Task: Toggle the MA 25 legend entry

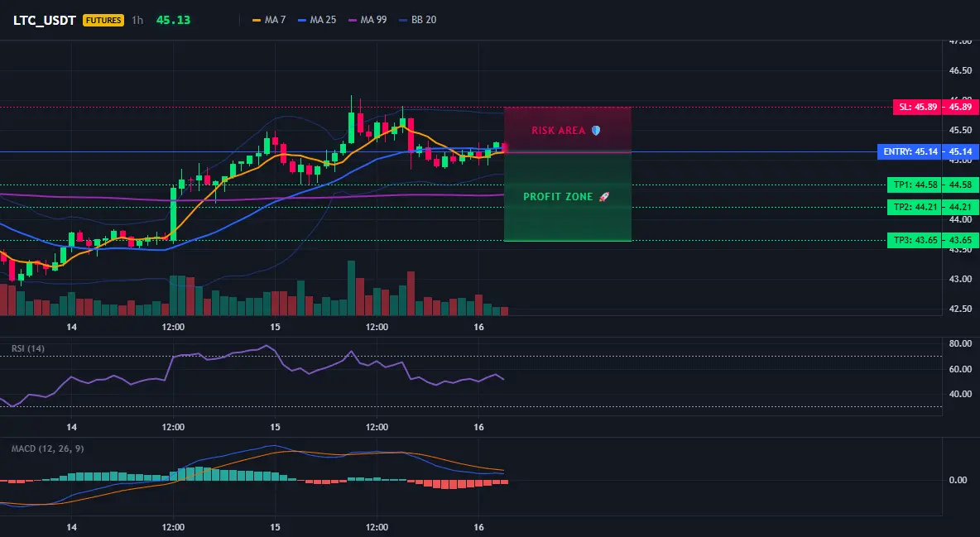Action: tap(317, 20)
